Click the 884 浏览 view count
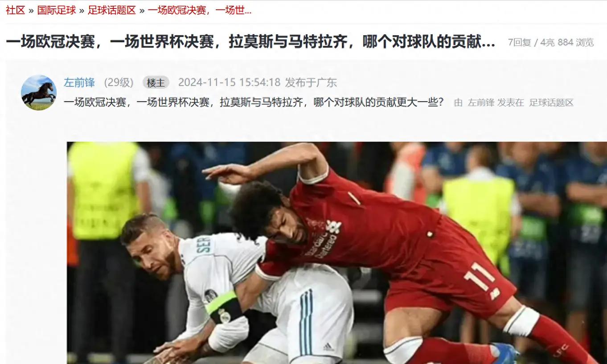The height and width of the screenshot is (364, 607). point(576,42)
